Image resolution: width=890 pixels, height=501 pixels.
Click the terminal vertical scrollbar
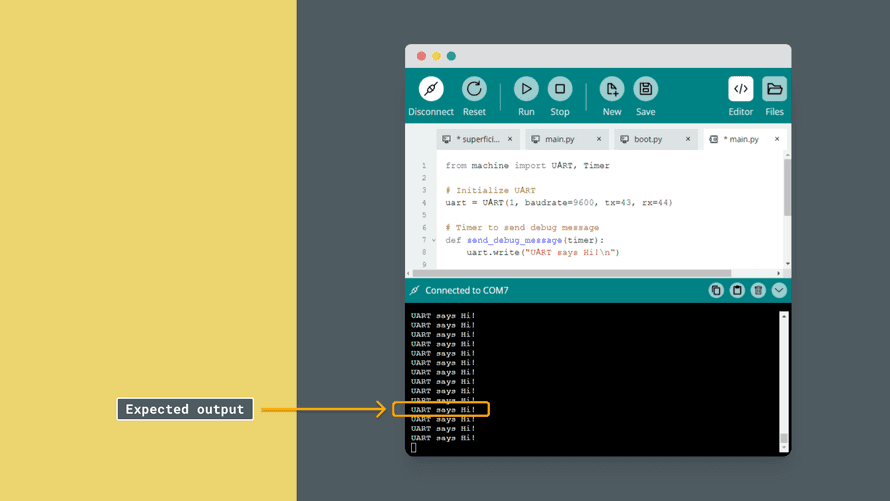(x=784, y=380)
